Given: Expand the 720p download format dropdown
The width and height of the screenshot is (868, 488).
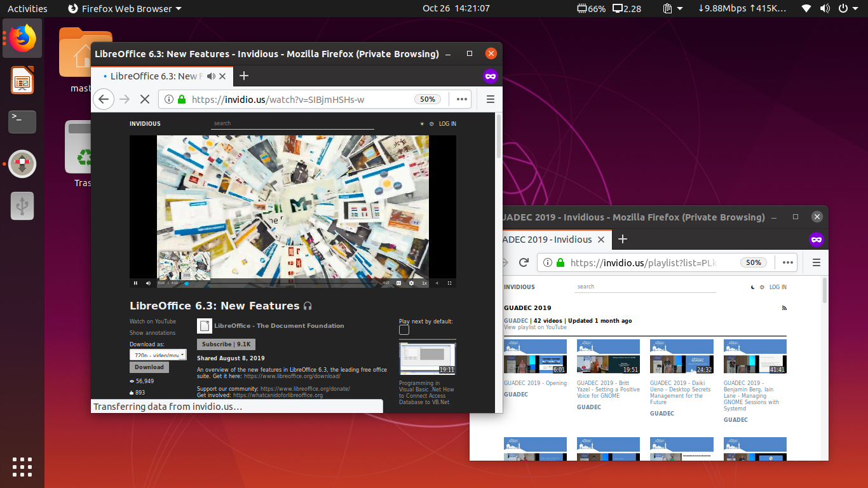Looking at the screenshot, I should coord(158,355).
